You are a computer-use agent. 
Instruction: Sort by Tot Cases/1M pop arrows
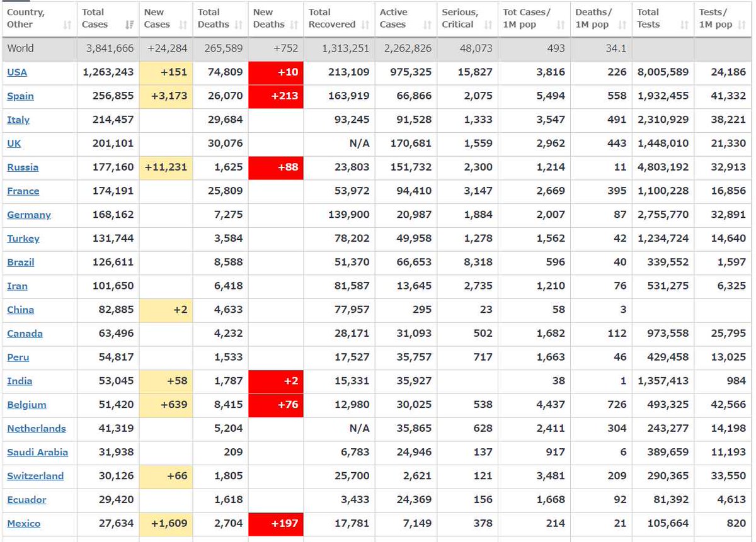tap(561, 25)
